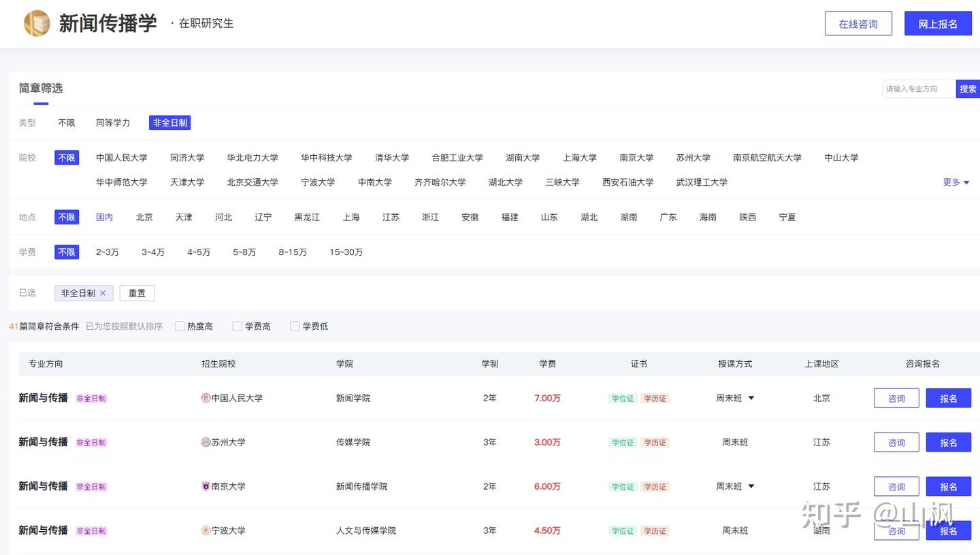Filter by school 华北电力大学

(252, 158)
